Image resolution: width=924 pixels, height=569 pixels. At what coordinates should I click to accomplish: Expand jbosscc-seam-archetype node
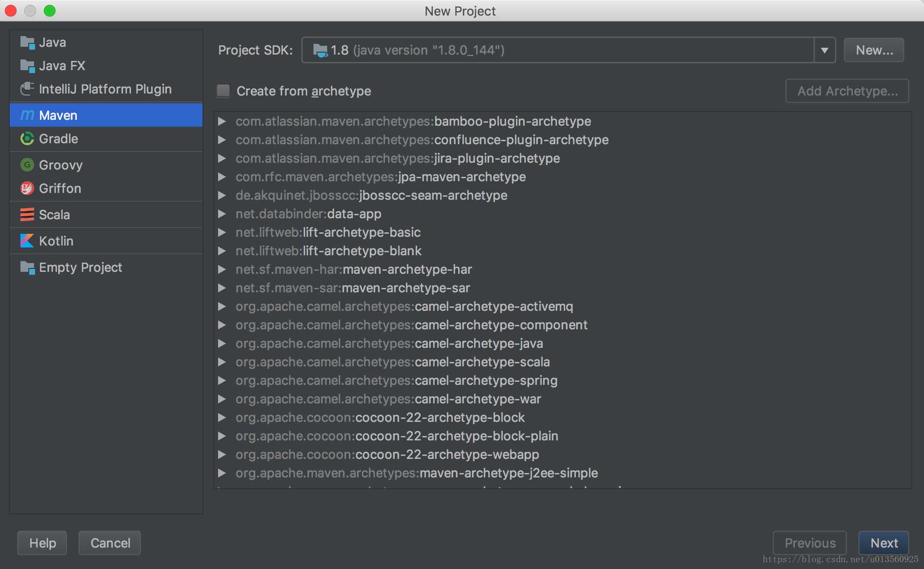pos(222,195)
